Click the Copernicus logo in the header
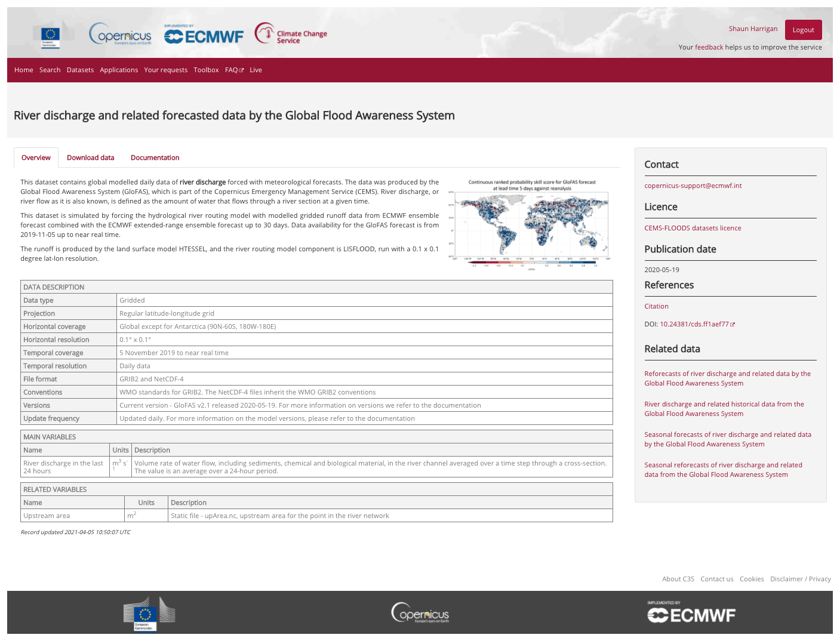 pyautogui.click(x=120, y=35)
